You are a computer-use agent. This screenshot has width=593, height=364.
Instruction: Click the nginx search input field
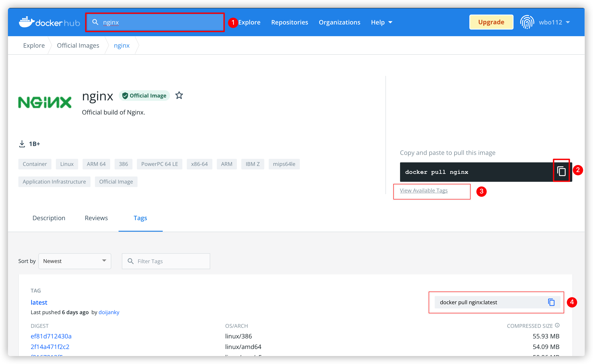click(155, 22)
